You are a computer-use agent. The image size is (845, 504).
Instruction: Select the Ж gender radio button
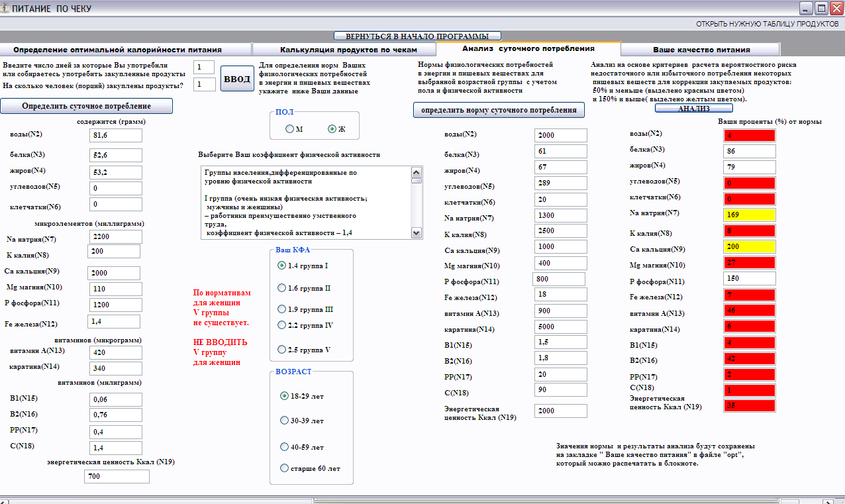pos(332,129)
